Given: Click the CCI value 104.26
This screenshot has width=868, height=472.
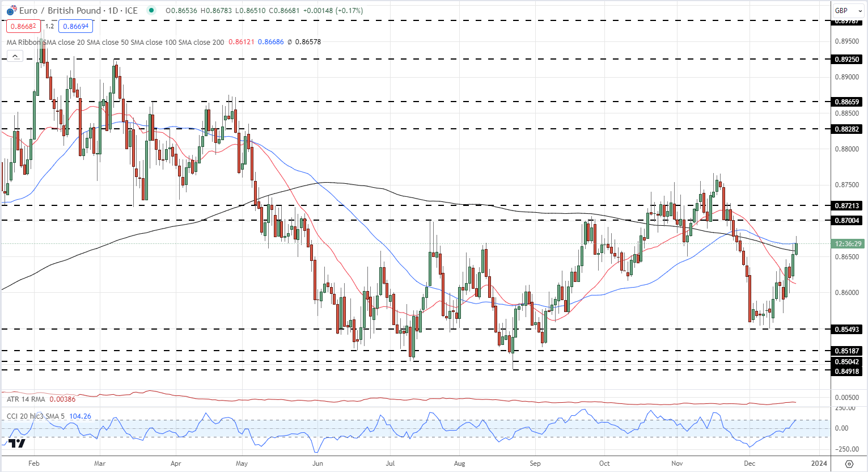Looking at the screenshot, I should click(x=80, y=416).
